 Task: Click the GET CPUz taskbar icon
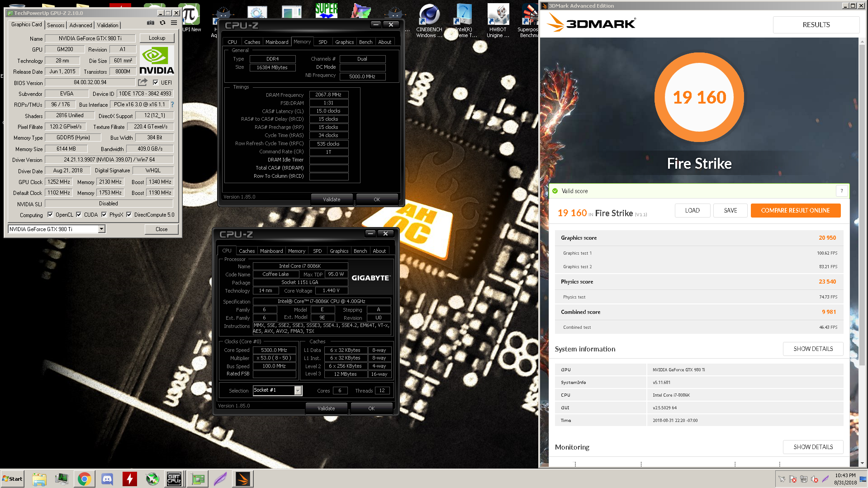[x=174, y=479]
